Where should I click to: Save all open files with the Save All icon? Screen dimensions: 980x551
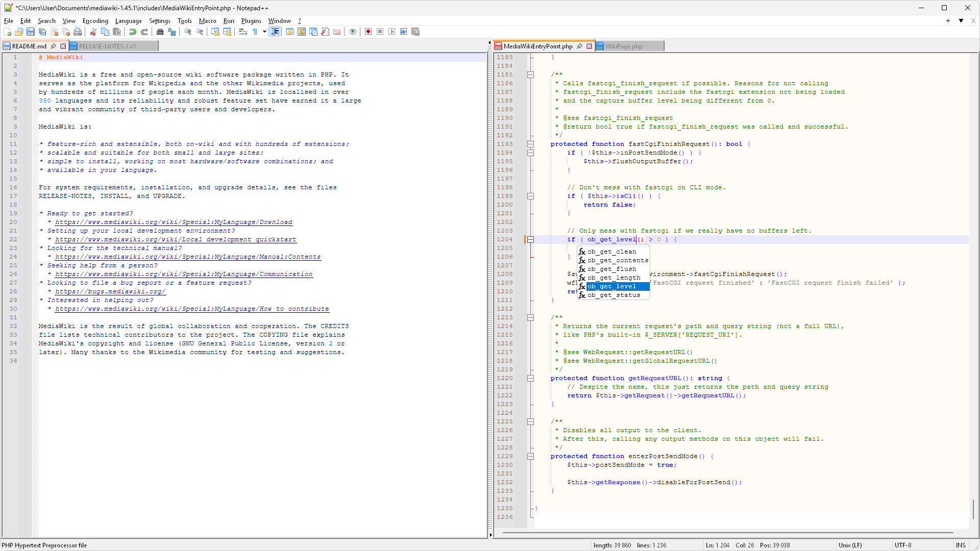pos(42,32)
